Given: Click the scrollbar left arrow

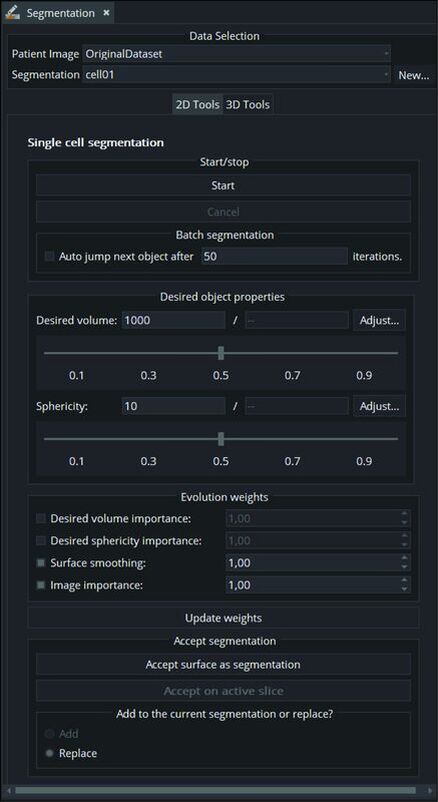Looking at the screenshot, I should (x=8, y=790).
